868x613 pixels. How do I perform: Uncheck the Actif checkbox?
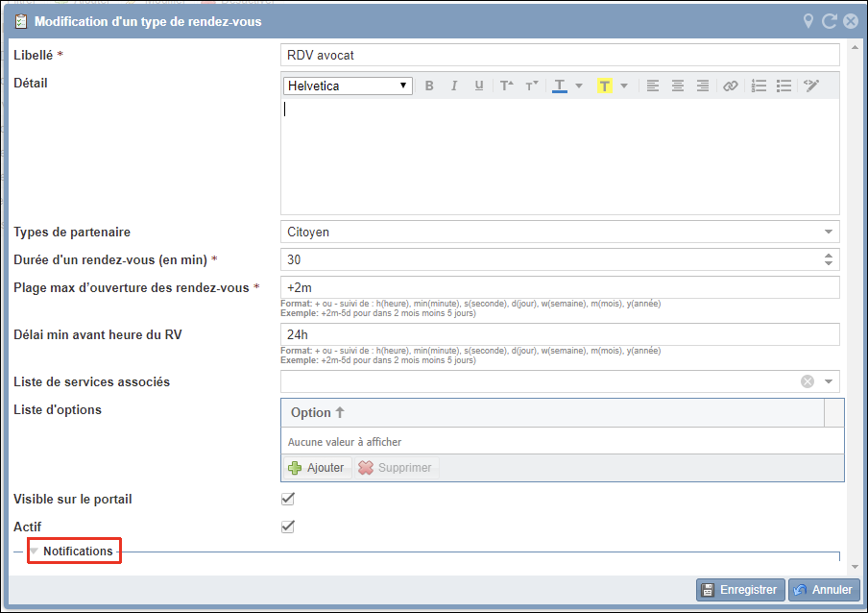click(287, 527)
